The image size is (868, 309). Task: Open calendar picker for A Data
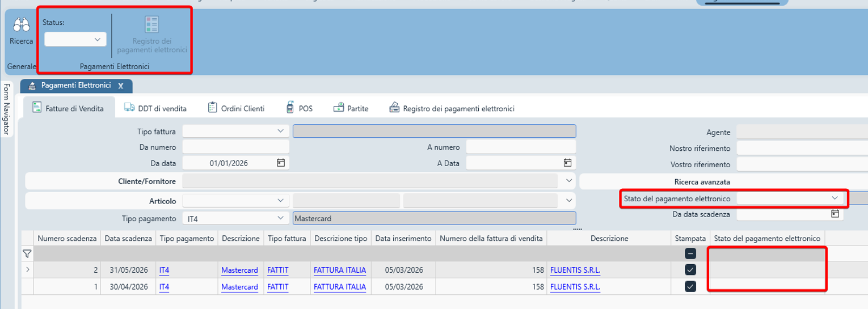pos(567,163)
